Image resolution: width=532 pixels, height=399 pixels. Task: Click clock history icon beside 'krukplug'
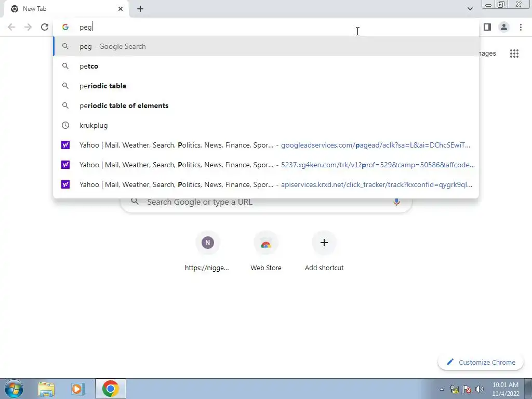tap(65, 125)
